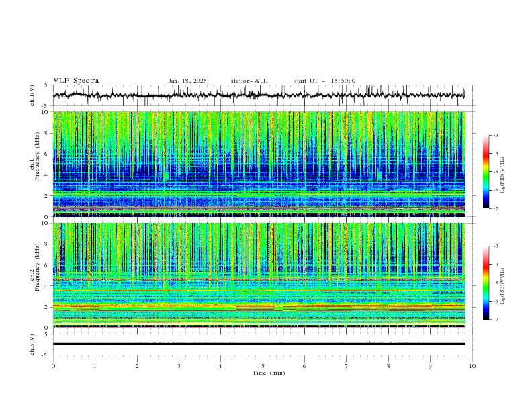Click time axis tick label '5'
Screen dimensions: 532x411
263,366
